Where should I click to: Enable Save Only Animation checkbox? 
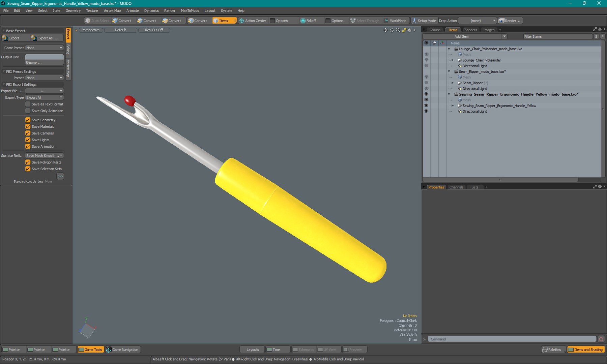coord(28,111)
